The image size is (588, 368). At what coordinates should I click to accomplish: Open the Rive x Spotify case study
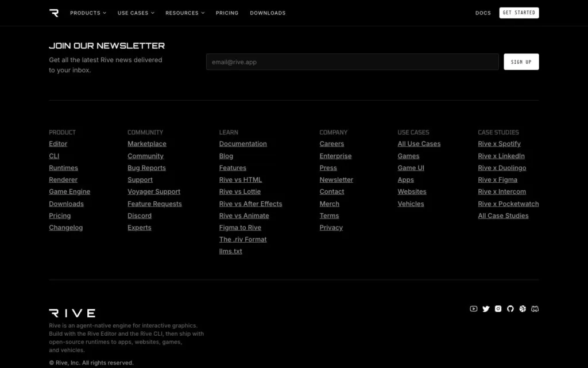click(x=499, y=144)
